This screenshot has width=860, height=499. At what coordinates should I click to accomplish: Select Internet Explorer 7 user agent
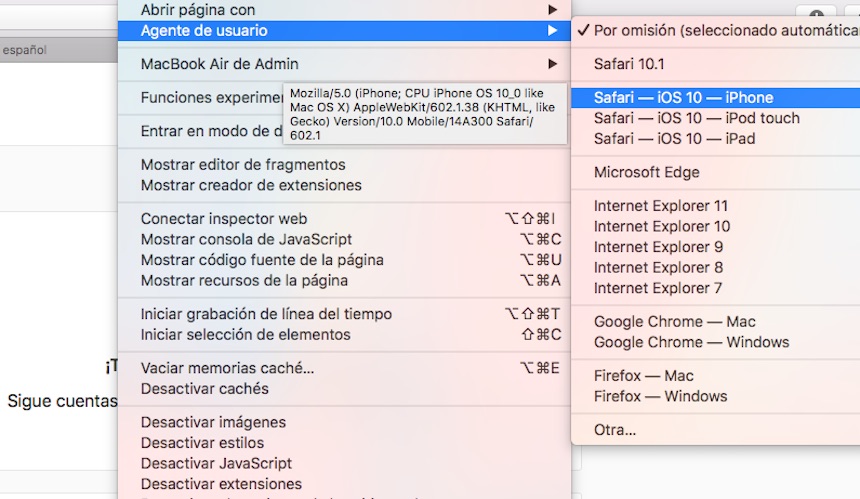pyautogui.click(x=657, y=288)
